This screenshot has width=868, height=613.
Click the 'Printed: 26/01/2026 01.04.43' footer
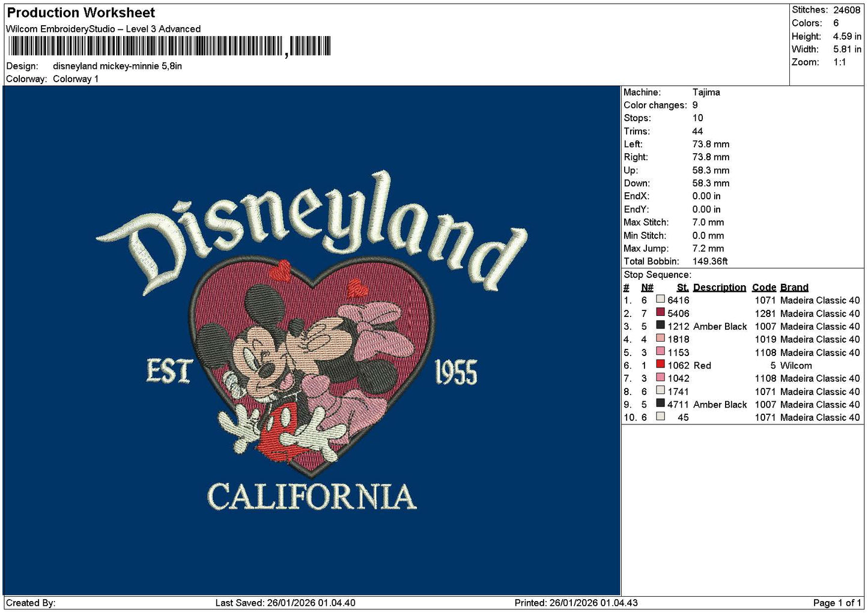click(x=576, y=603)
